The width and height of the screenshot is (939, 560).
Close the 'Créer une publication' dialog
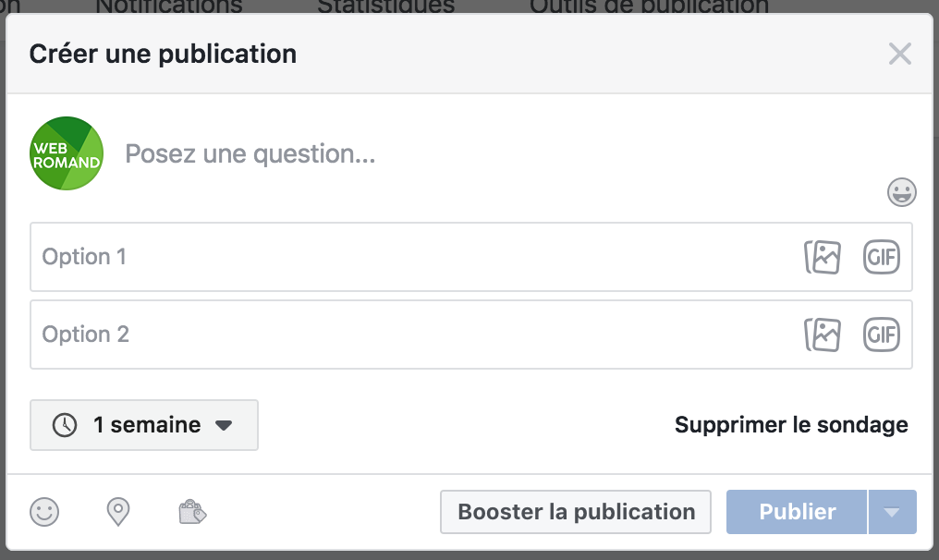899,54
